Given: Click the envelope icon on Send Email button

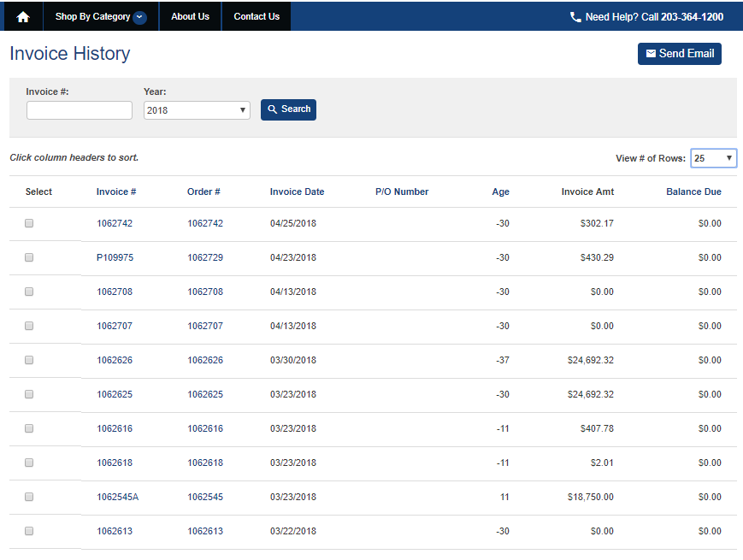Looking at the screenshot, I should click(652, 53).
